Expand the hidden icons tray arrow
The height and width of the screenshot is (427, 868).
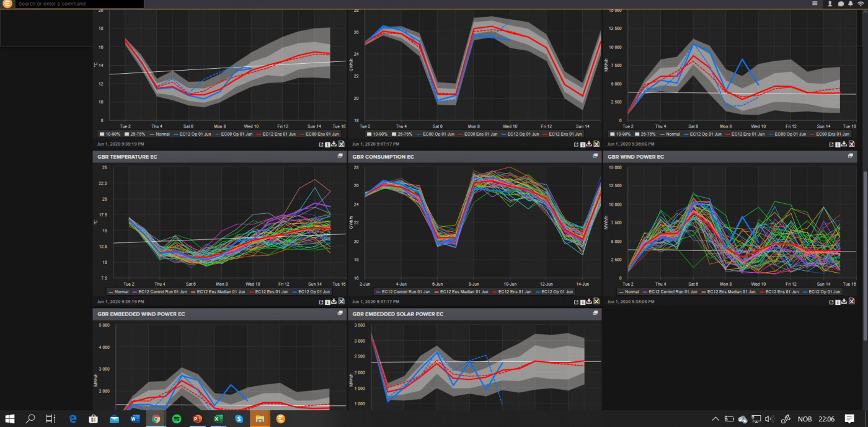pos(715,418)
